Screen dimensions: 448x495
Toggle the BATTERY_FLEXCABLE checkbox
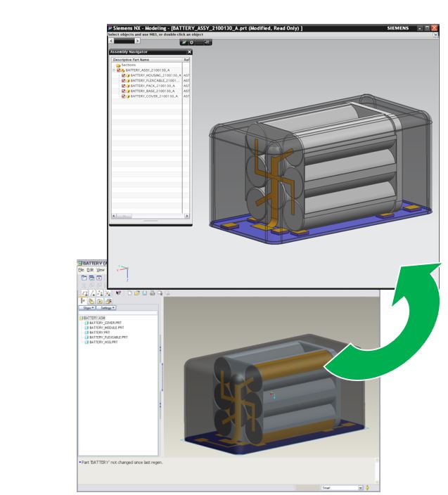coord(124,80)
